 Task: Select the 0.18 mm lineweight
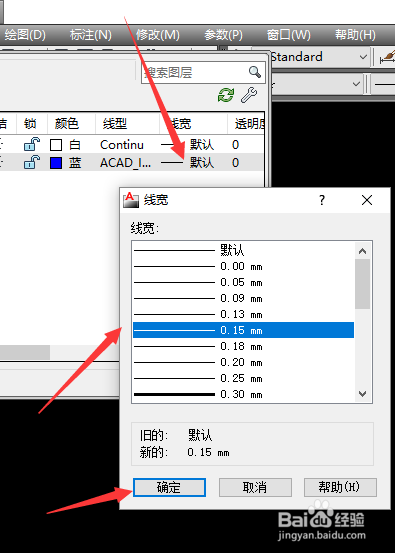click(243, 346)
